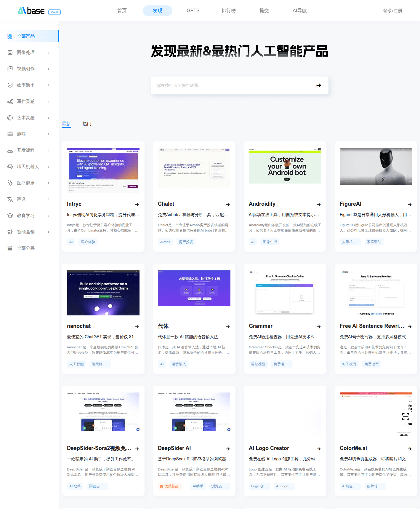The width and height of the screenshot is (420, 509).
Task: Open the GPTS navigation item
Action: (x=193, y=11)
